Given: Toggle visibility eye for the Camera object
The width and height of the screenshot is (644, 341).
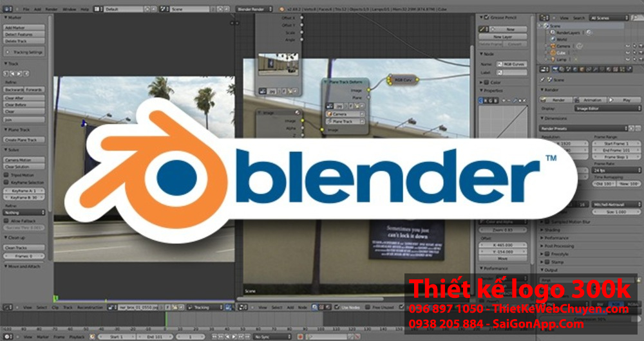Looking at the screenshot, I should point(627,46).
